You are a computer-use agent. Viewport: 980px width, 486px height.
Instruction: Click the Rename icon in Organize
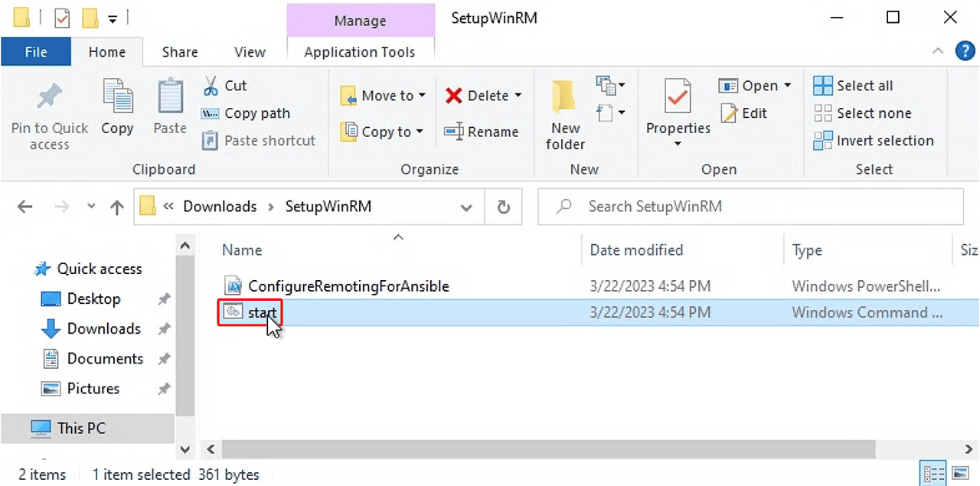[454, 132]
